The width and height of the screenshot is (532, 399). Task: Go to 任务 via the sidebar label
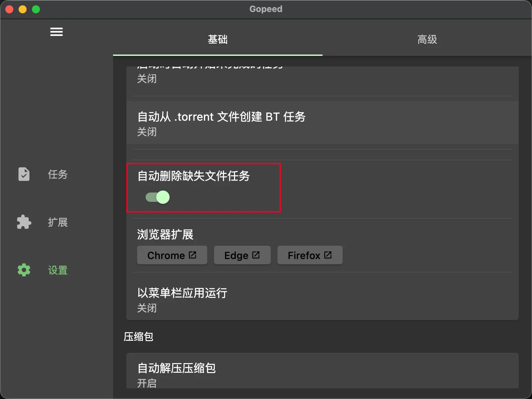coord(58,174)
